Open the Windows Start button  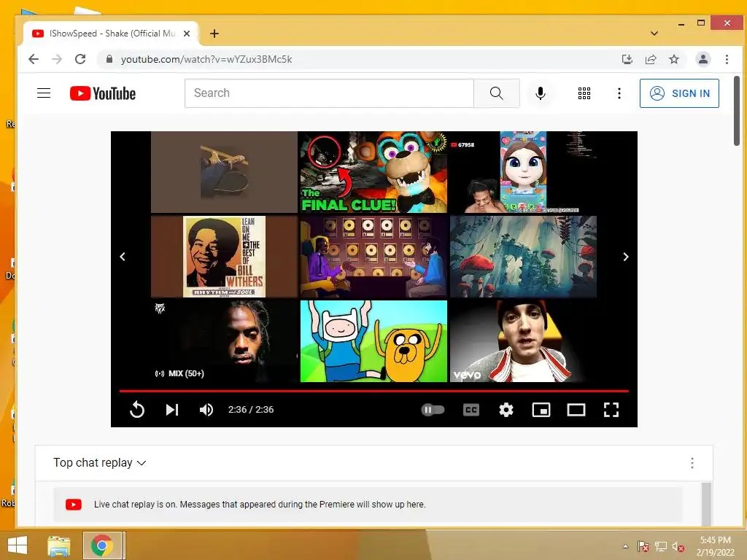point(18,545)
